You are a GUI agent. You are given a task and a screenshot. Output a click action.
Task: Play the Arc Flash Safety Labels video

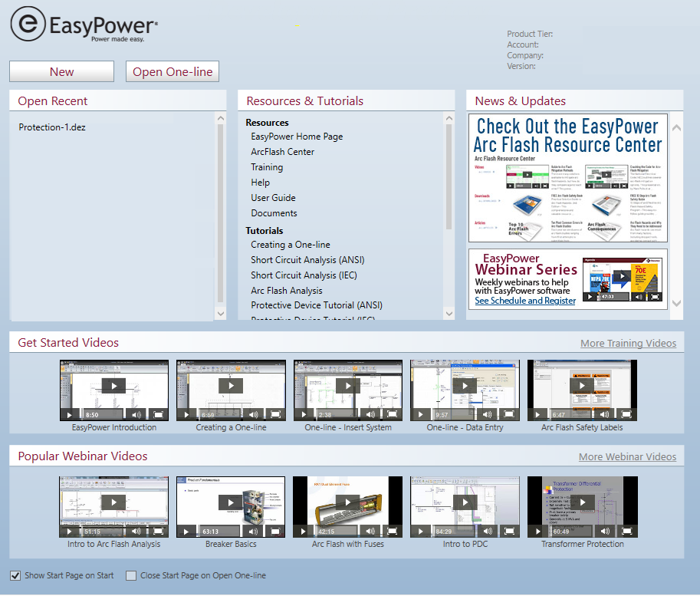tap(582, 386)
